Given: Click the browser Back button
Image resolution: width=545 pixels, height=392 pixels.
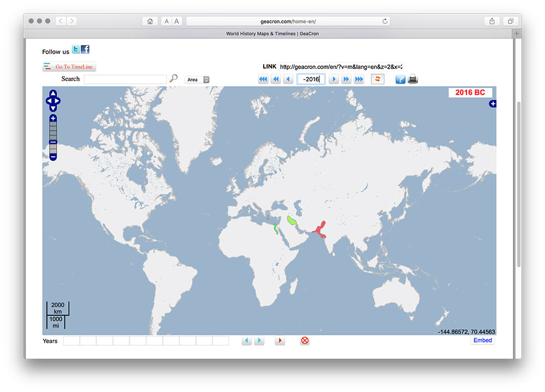Looking at the screenshot, I should point(61,21).
